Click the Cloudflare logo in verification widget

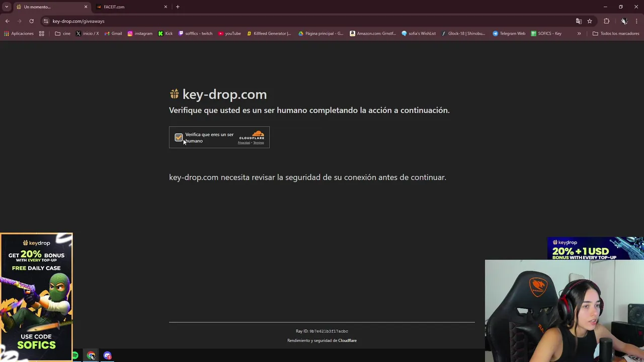point(252,135)
